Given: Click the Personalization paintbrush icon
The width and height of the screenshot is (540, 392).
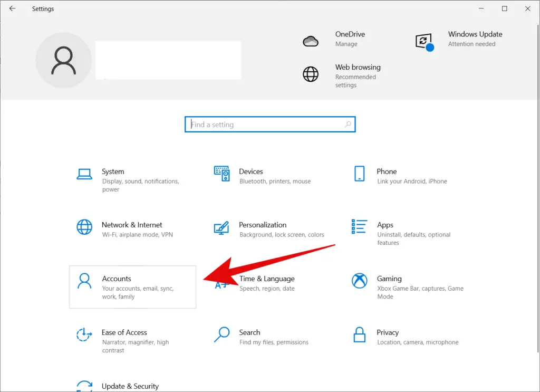Looking at the screenshot, I should pyautogui.click(x=221, y=228).
